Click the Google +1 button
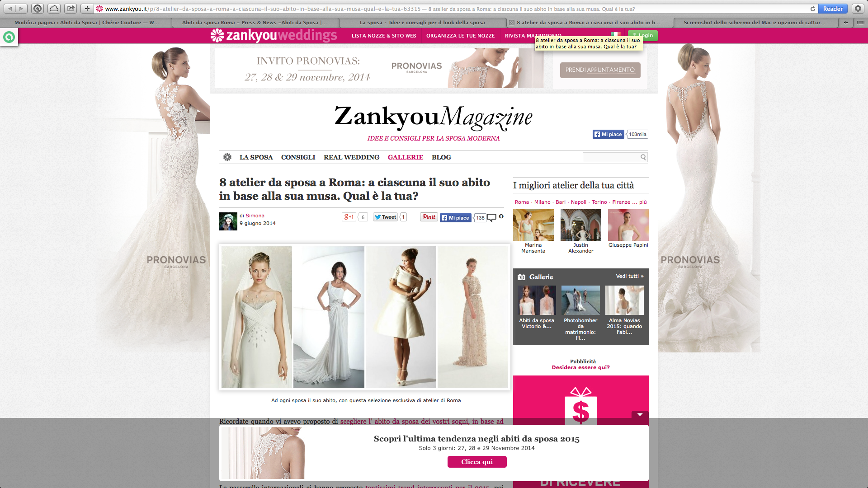Screen dimensions: 868x488 (349, 217)
